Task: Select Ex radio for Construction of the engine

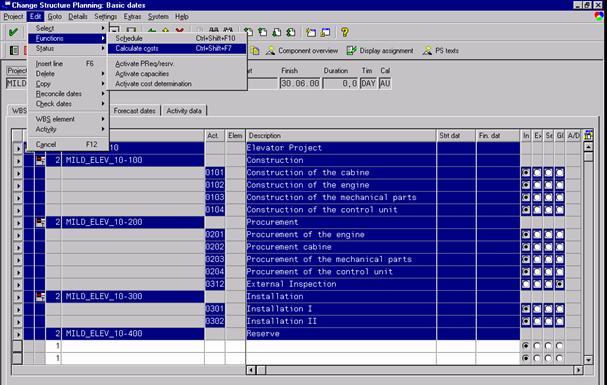Action: click(537, 185)
